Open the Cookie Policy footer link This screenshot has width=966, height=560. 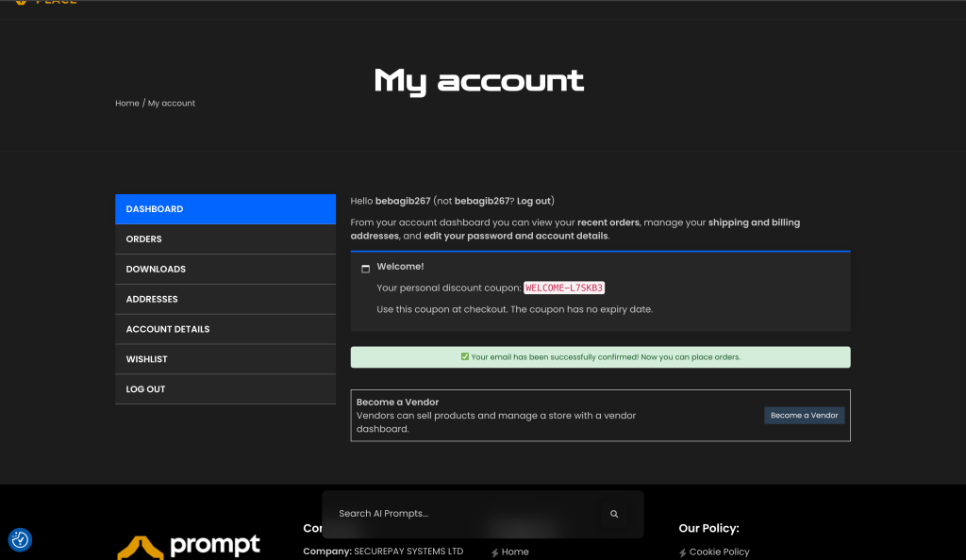(x=719, y=552)
